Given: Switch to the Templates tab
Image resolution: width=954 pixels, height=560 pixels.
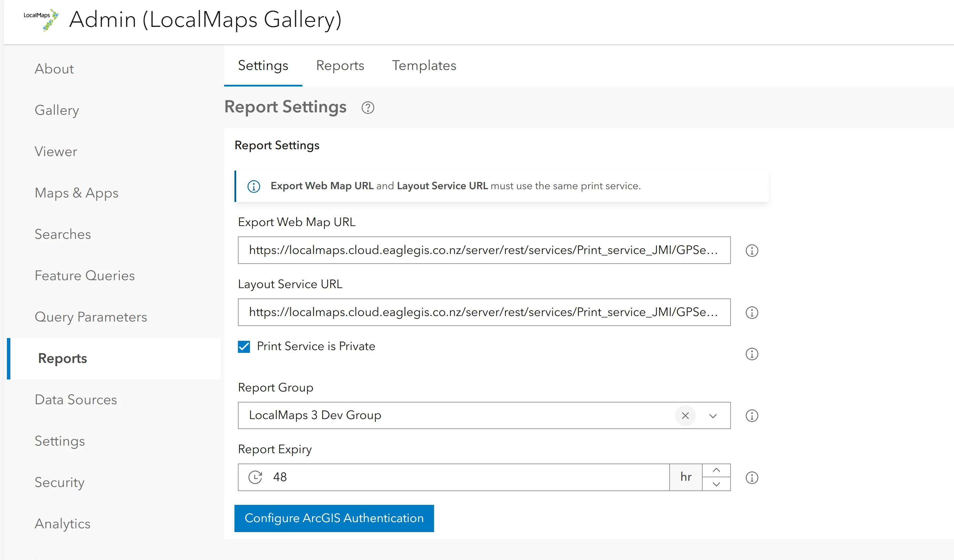Looking at the screenshot, I should tap(424, 65).
